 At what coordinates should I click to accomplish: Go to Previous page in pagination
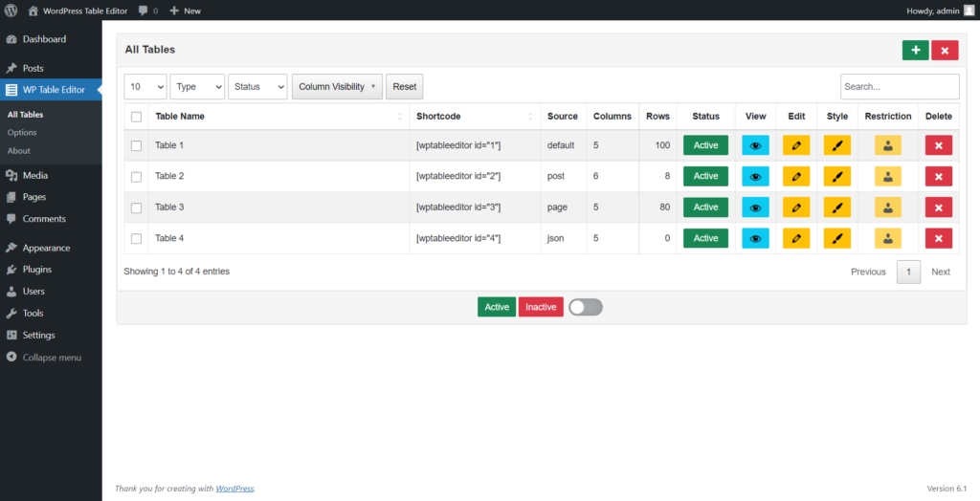[x=868, y=272]
